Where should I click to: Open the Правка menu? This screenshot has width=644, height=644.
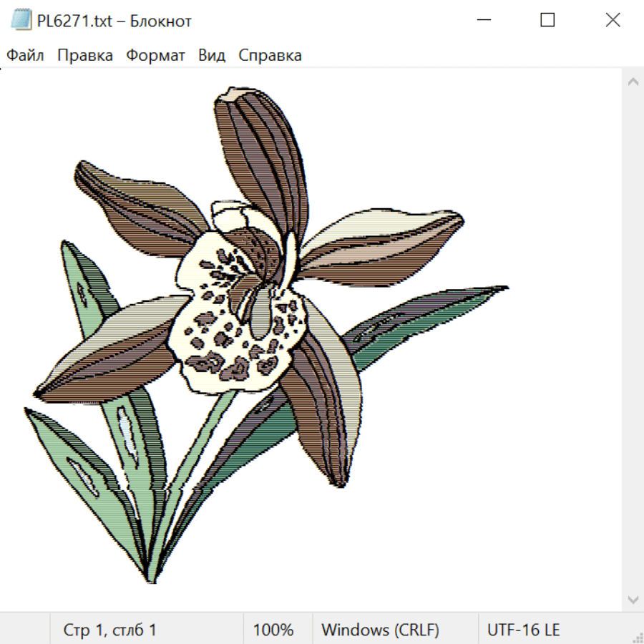(x=84, y=56)
